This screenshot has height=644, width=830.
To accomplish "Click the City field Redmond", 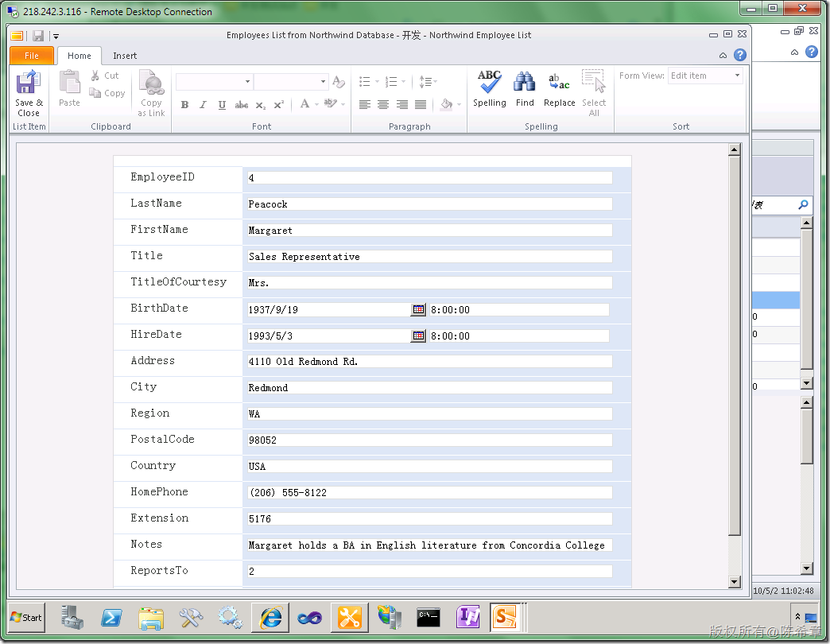I will (430, 388).
